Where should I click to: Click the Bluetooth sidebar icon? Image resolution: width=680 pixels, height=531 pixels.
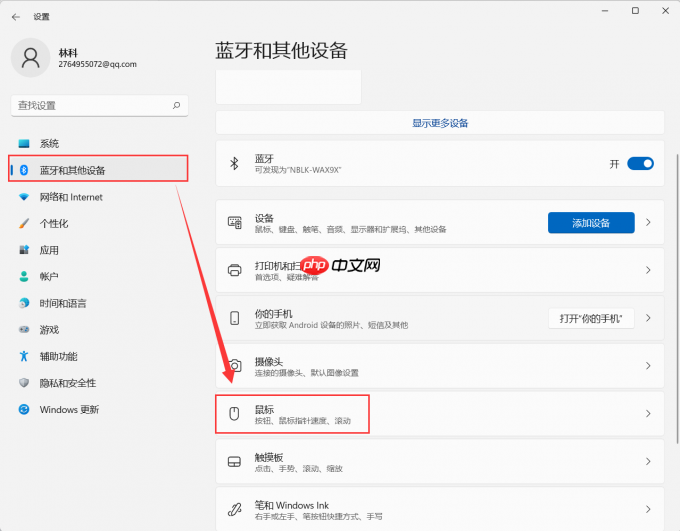point(24,170)
